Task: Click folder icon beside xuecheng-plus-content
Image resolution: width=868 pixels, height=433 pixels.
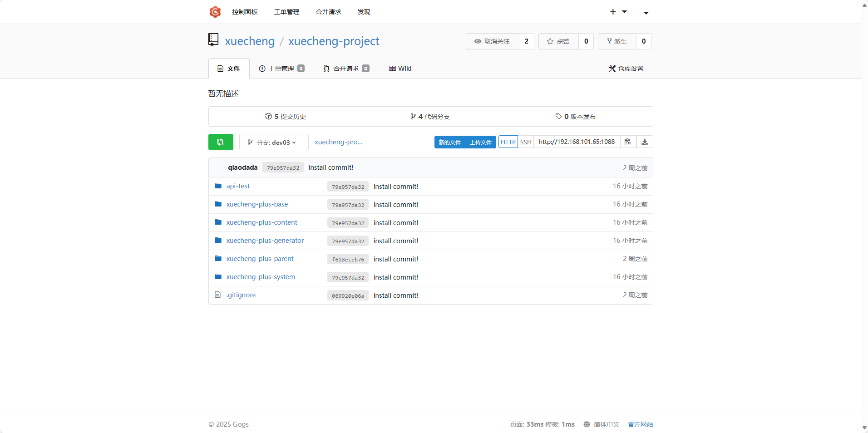Action: tap(218, 222)
